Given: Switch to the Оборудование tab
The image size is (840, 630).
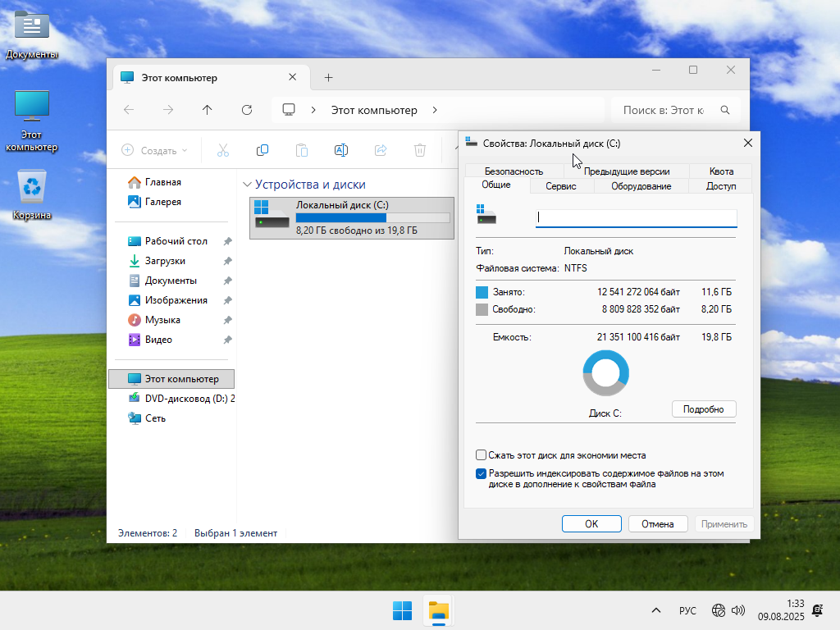Looking at the screenshot, I should [x=641, y=186].
